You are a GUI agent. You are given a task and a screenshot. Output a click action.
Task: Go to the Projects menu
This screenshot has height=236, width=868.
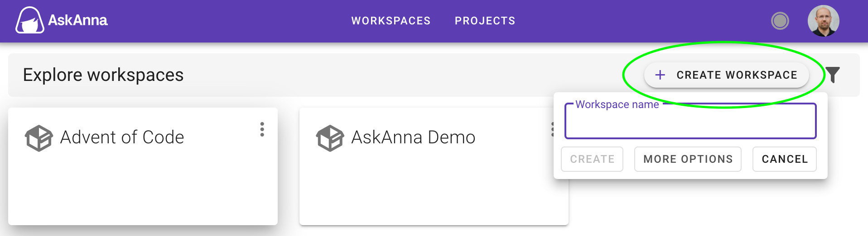pyautogui.click(x=485, y=21)
